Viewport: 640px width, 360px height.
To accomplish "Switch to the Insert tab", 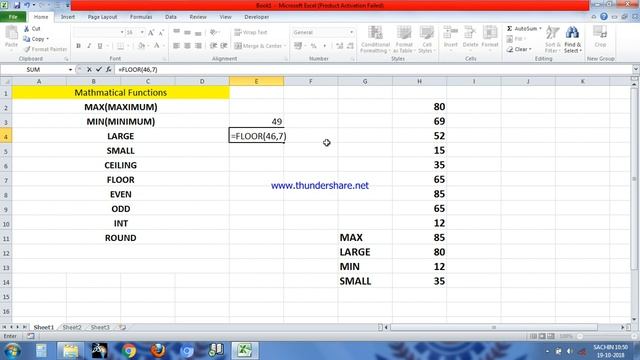I will [68, 17].
